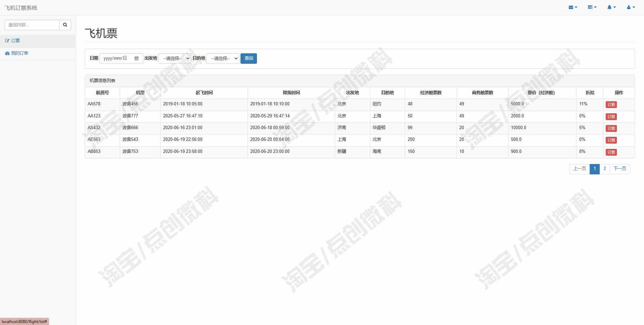Click the 机型 column header
Viewport: 644px width, 325px height.
[140, 93]
